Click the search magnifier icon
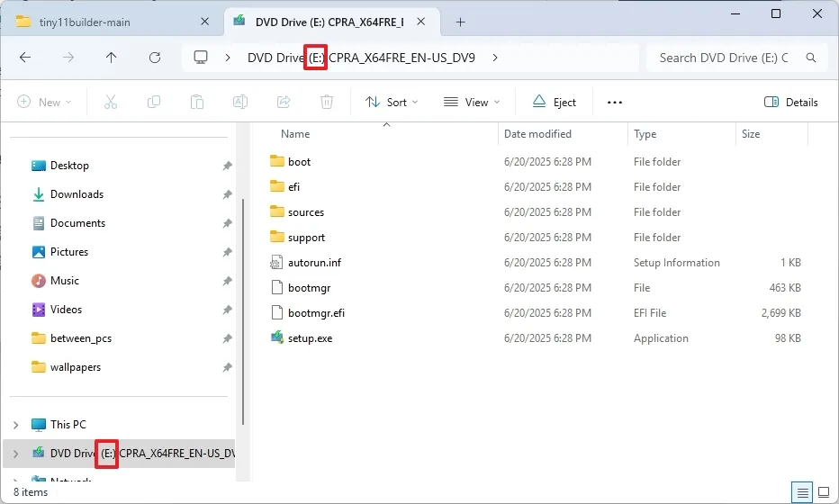Screen dimensions: 839x504 (x=810, y=58)
